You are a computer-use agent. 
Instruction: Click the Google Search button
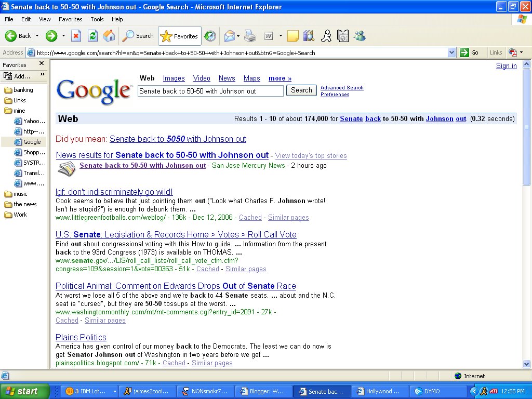point(301,90)
